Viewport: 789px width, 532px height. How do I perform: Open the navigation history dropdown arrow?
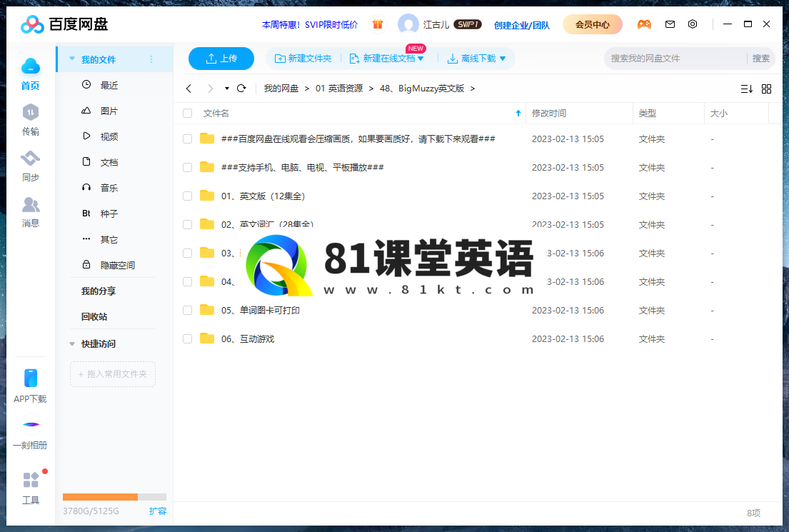(x=227, y=89)
